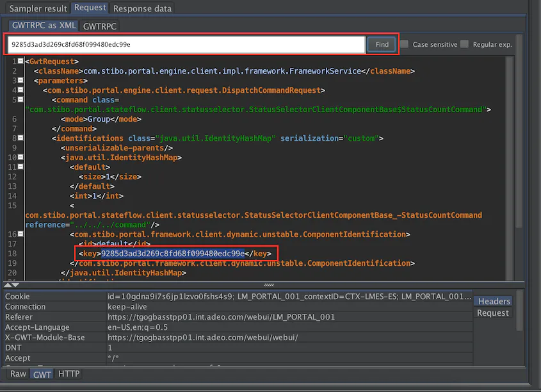Open the Sampler result tab
The image size is (541, 392).
(38, 8)
